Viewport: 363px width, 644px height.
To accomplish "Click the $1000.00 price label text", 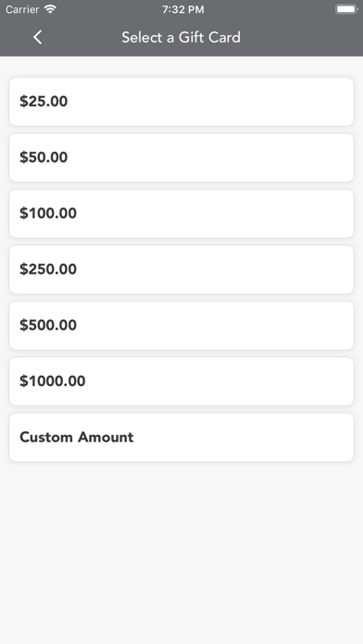I will (x=53, y=381).
